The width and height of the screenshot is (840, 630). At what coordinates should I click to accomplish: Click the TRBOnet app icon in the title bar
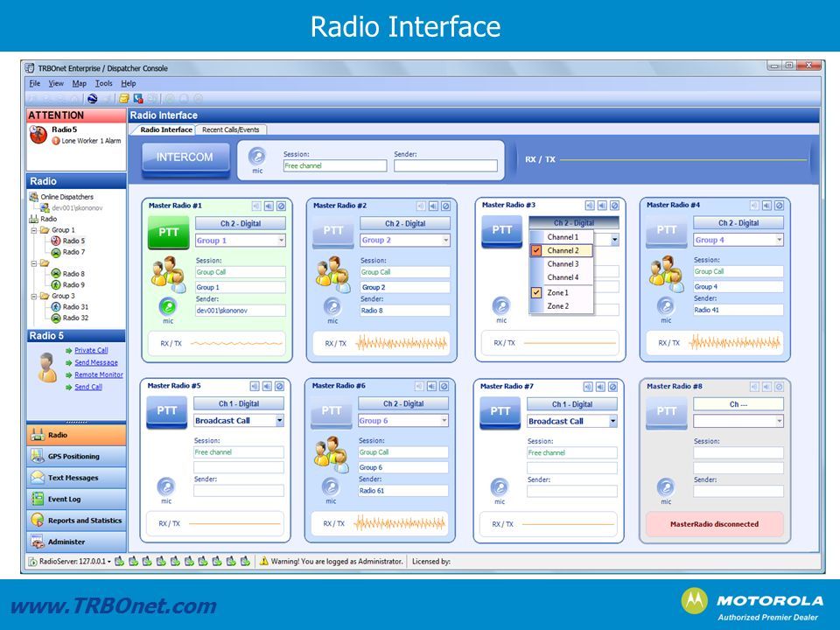pyautogui.click(x=30, y=68)
